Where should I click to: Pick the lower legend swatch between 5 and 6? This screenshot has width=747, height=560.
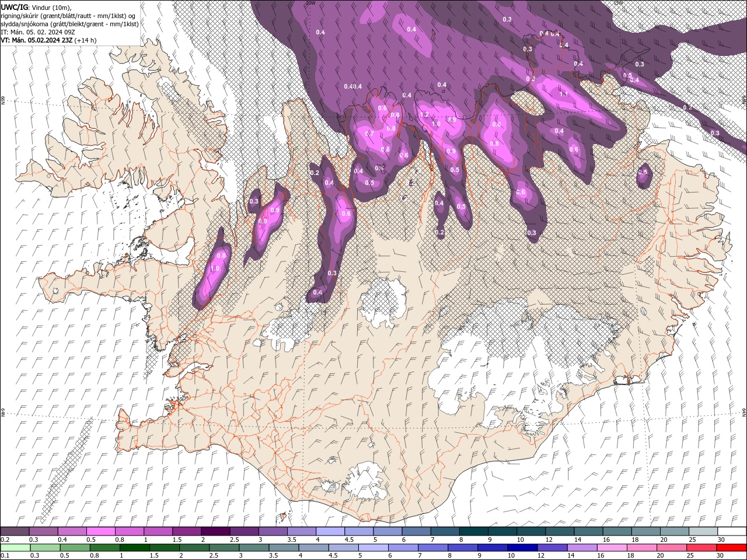(x=372, y=548)
